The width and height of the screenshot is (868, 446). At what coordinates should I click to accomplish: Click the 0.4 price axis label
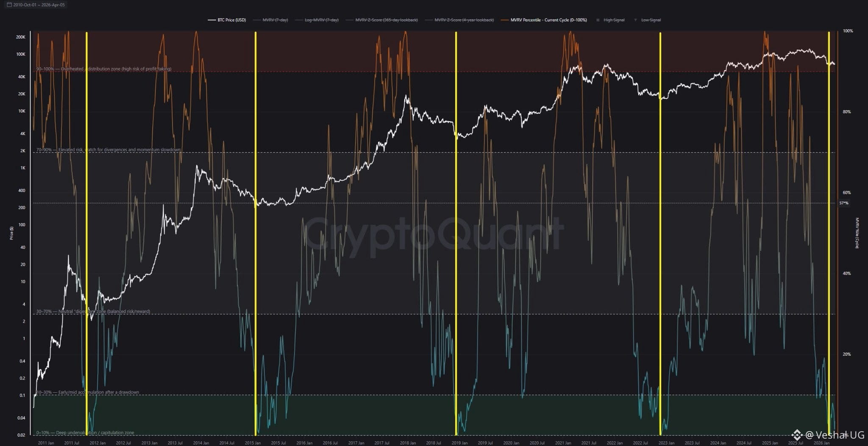pos(22,361)
